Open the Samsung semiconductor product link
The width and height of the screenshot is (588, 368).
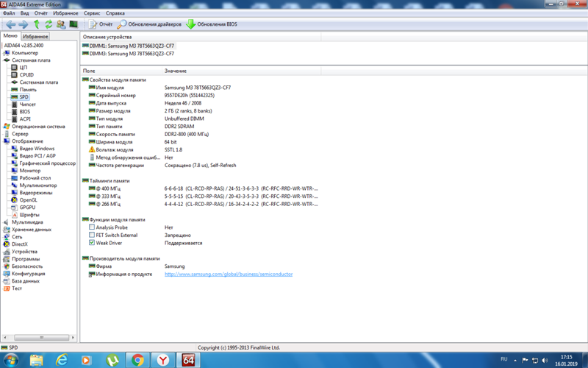coord(229,274)
